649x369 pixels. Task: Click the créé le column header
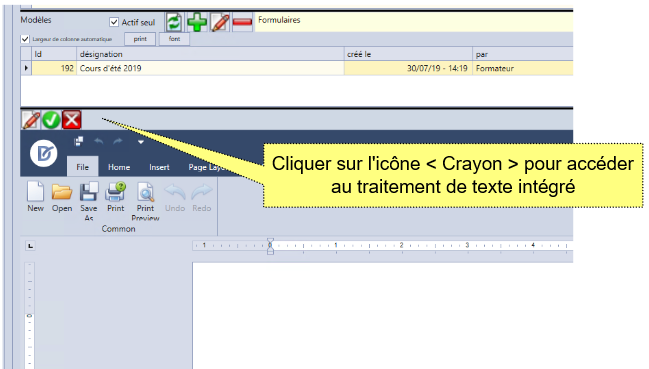[x=408, y=54]
